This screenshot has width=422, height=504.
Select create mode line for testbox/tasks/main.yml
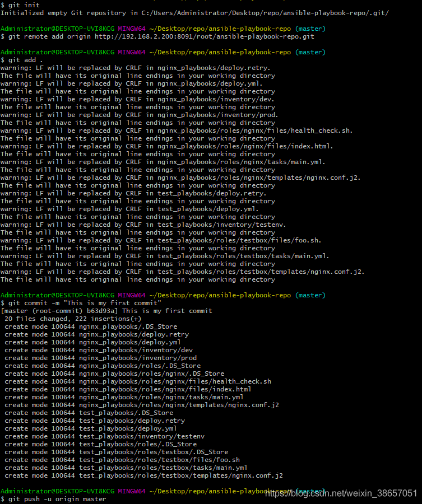126,468
